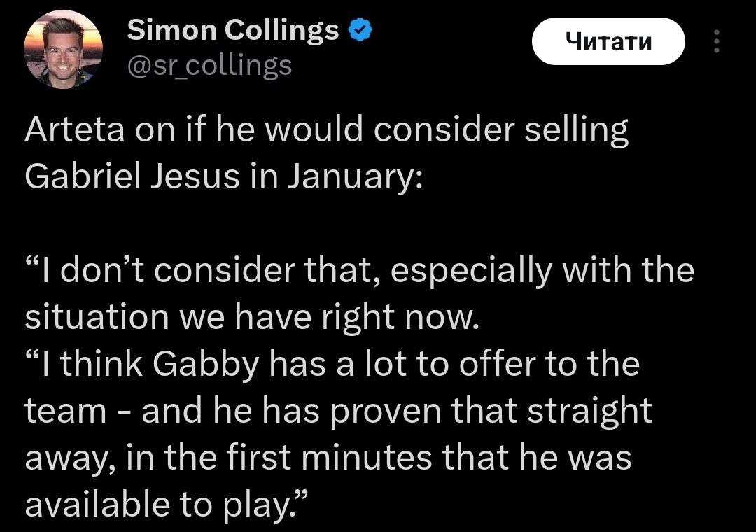The image size is (756, 532).
Task: Click the line "situation we have right now."
Action: pos(251,318)
